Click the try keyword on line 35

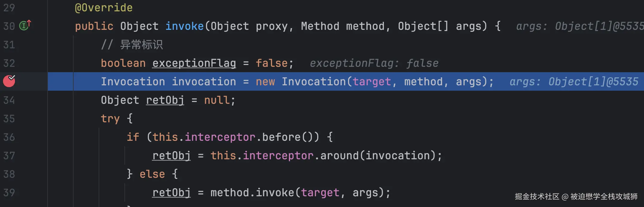(x=110, y=119)
